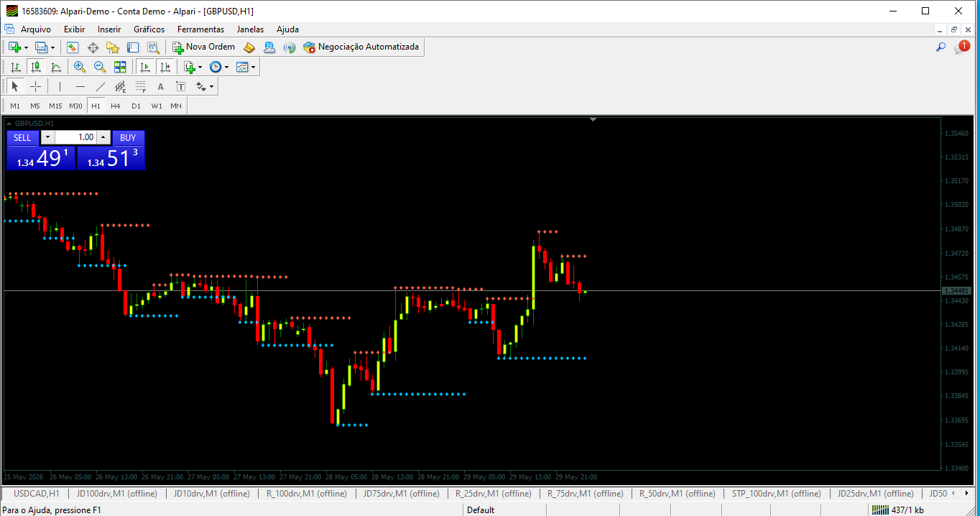Open the volume dropdown arrow left of 1.00

coord(47,137)
